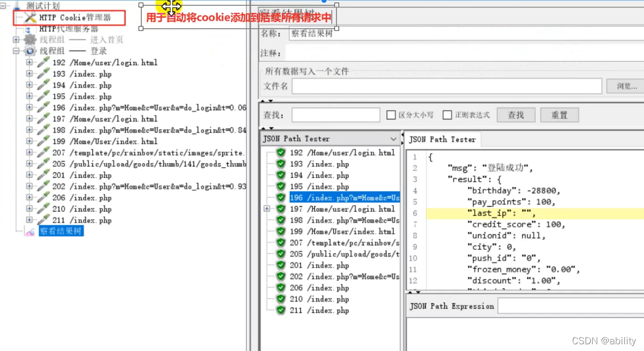Select result 194 /index.php in results list
The height and width of the screenshot is (351, 644).
pos(319,175)
